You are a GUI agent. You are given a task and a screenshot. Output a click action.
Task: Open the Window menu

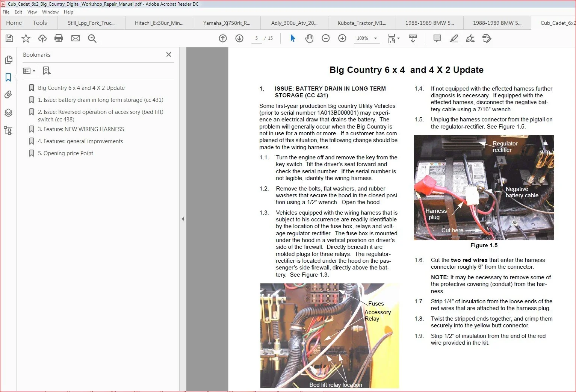(50, 12)
